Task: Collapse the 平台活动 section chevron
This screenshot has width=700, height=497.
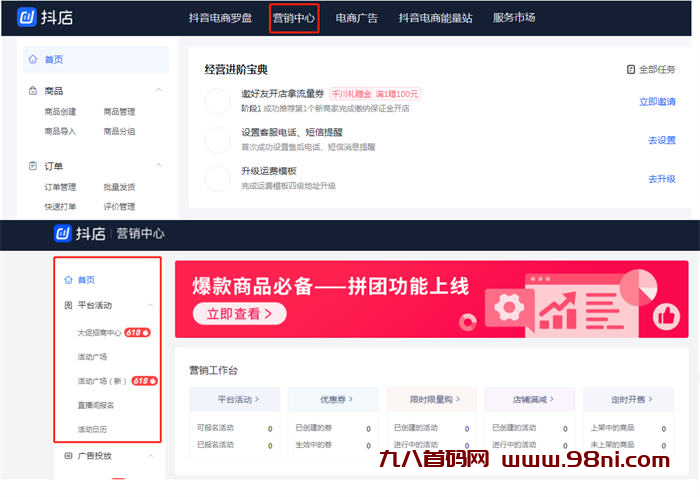Action: point(150,306)
